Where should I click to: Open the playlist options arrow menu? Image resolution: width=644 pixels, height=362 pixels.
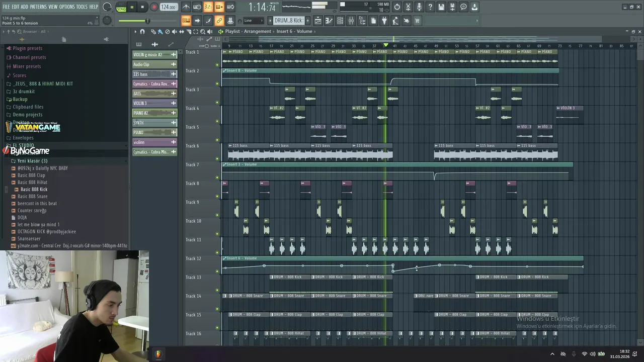[135, 32]
